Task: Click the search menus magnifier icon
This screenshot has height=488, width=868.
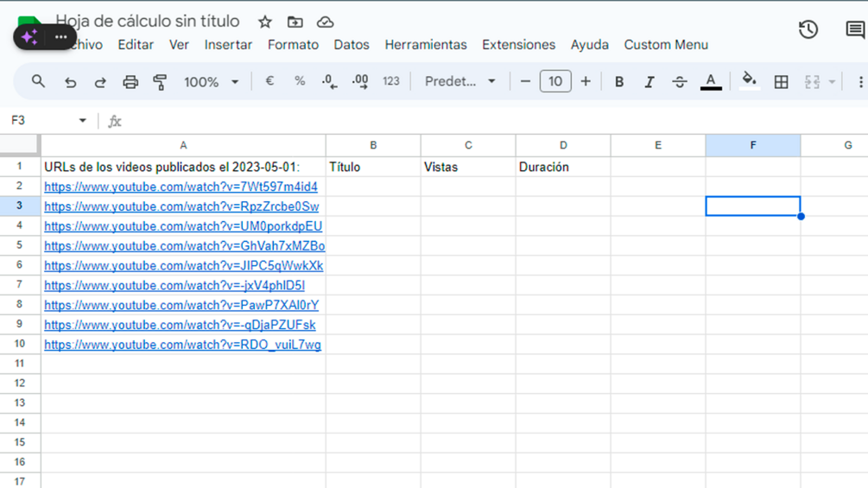Action: tap(38, 82)
